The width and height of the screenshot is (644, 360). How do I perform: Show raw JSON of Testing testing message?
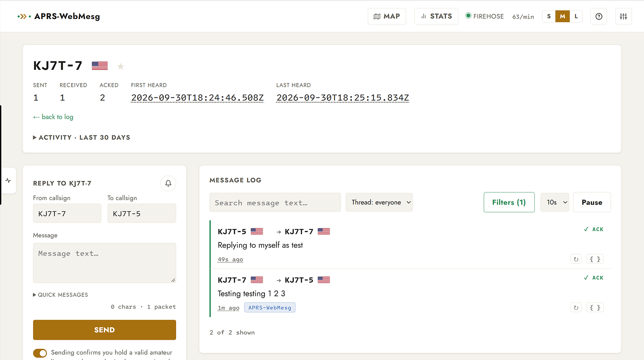(595, 307)
